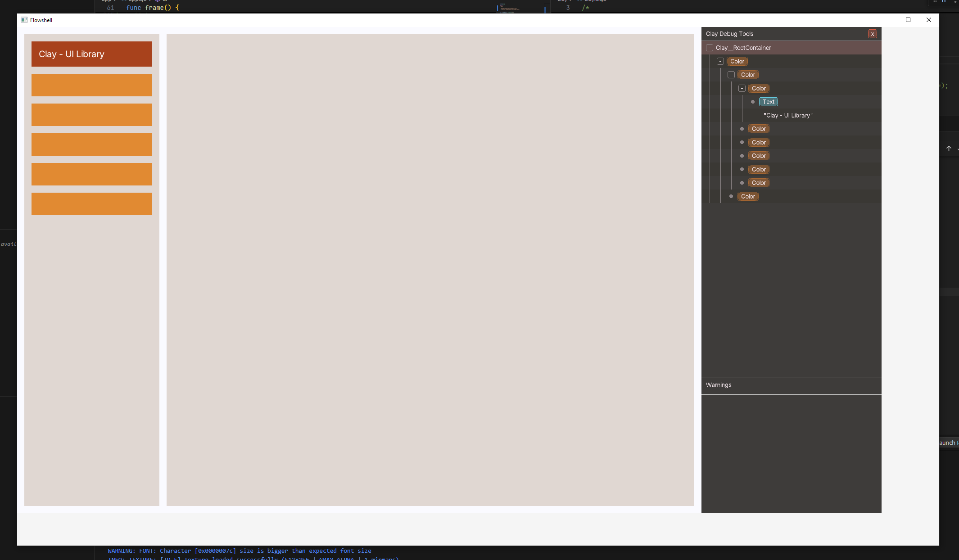
Task: Click the bullet dot beside Text tag
Action: coord(753,102)
